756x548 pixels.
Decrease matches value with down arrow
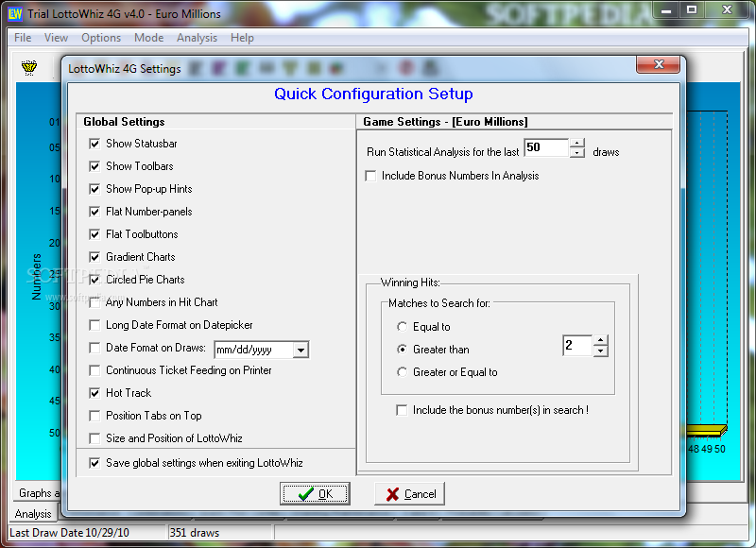600,351
